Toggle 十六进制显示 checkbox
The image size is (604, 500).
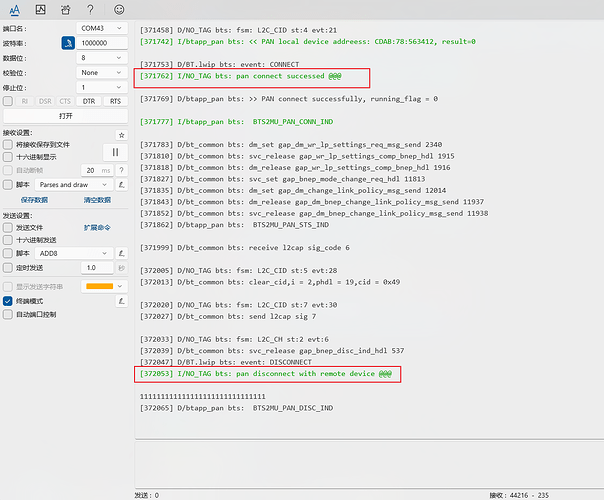[x=9, y=157]
